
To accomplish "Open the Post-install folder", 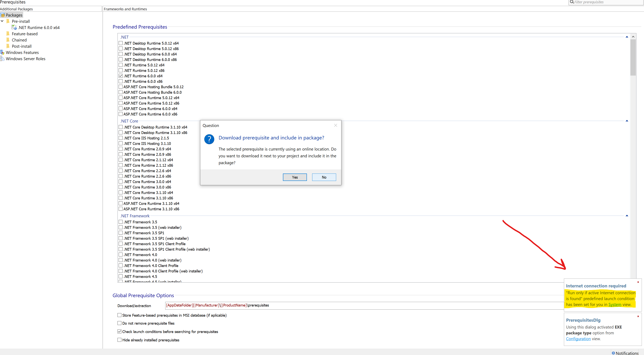I will coord(21,46).
